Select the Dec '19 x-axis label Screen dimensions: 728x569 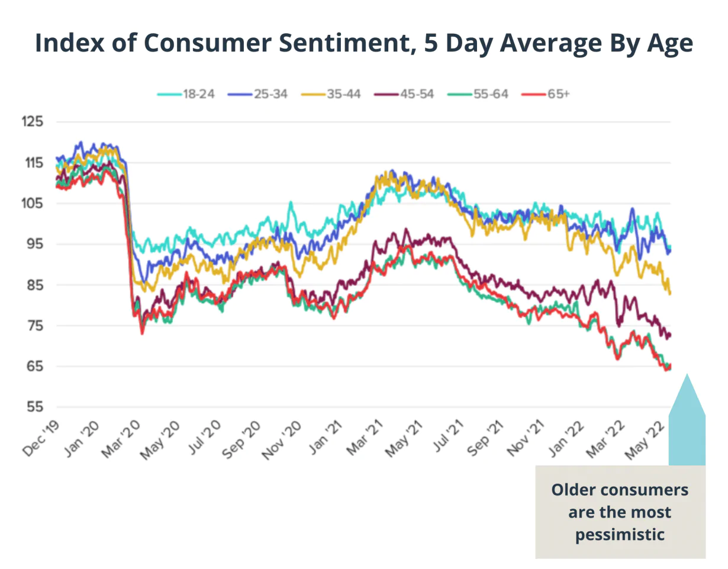[43, 440]
